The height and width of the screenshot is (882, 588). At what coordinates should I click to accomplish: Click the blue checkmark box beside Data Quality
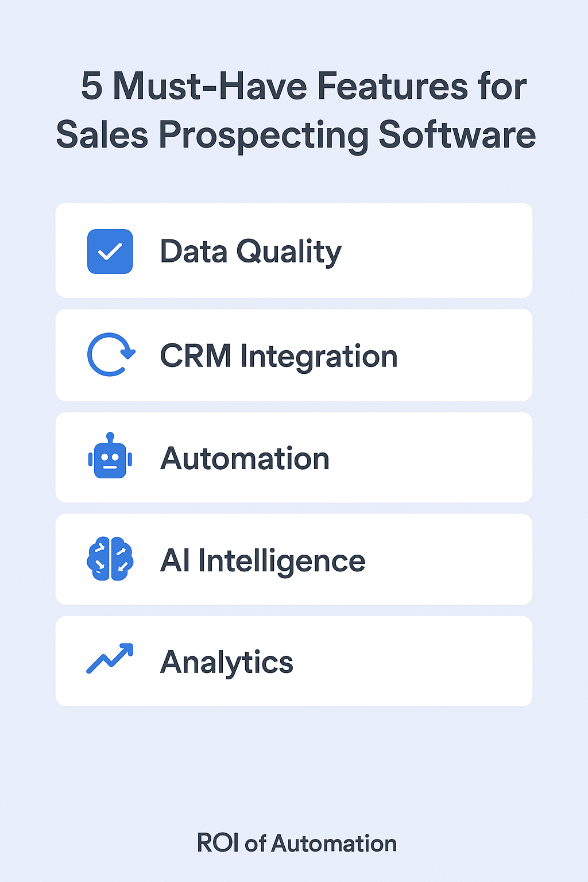(110, 252)
